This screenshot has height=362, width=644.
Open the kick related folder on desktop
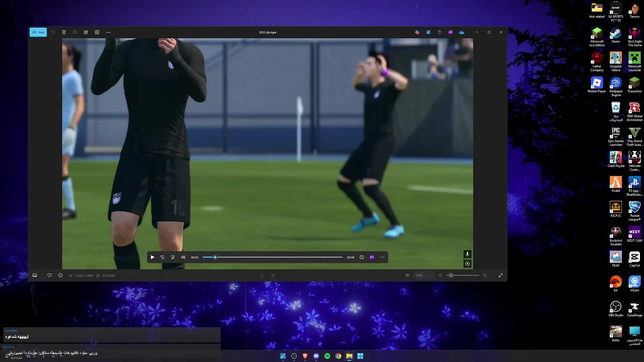pos(597,11)
